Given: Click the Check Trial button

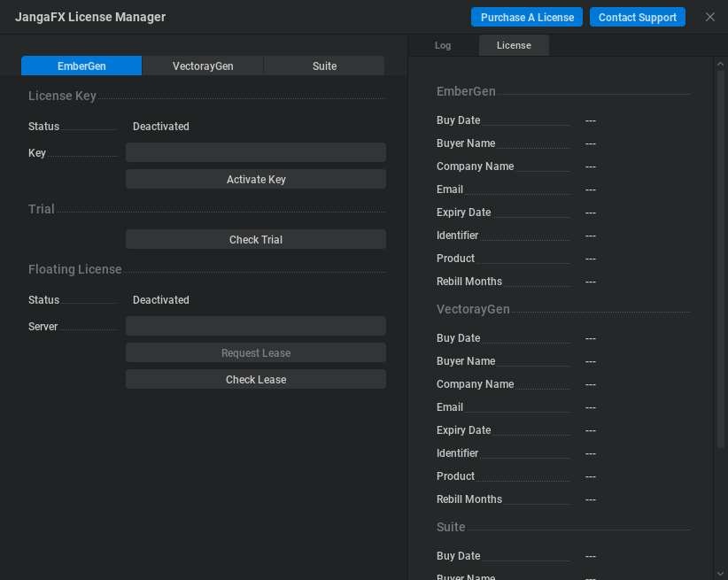Looking at the screenshot, I should click(x=256, y=240).
